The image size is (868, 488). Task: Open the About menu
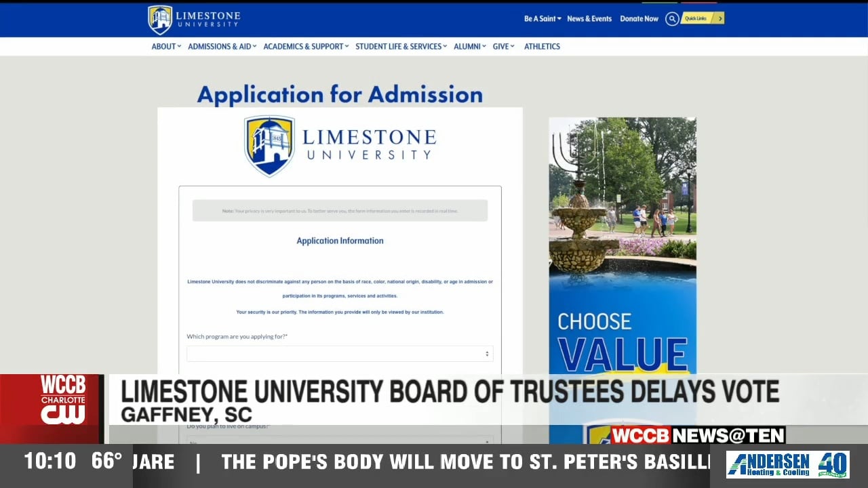[x=166, y=47]
